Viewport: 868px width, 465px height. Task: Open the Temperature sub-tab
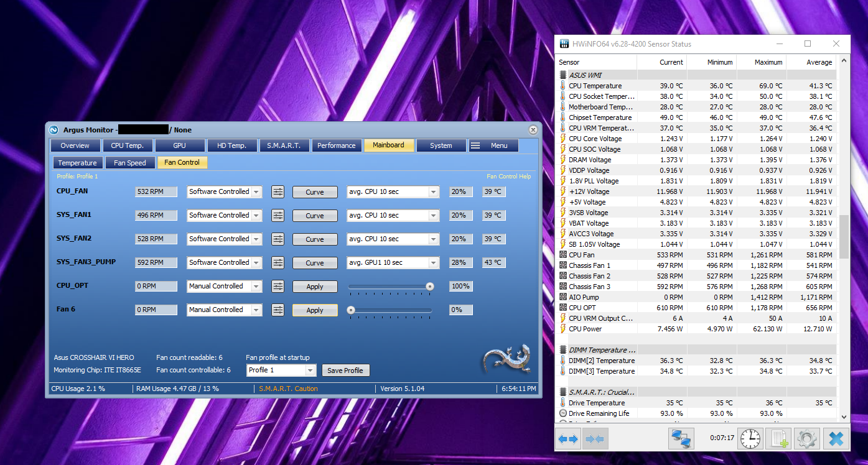tap(78, 163)
